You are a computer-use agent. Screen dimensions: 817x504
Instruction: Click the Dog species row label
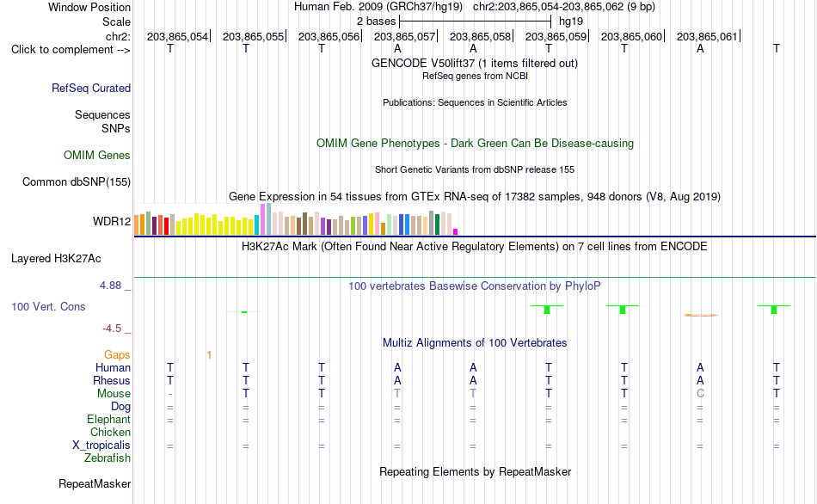(x=120, y=407)
